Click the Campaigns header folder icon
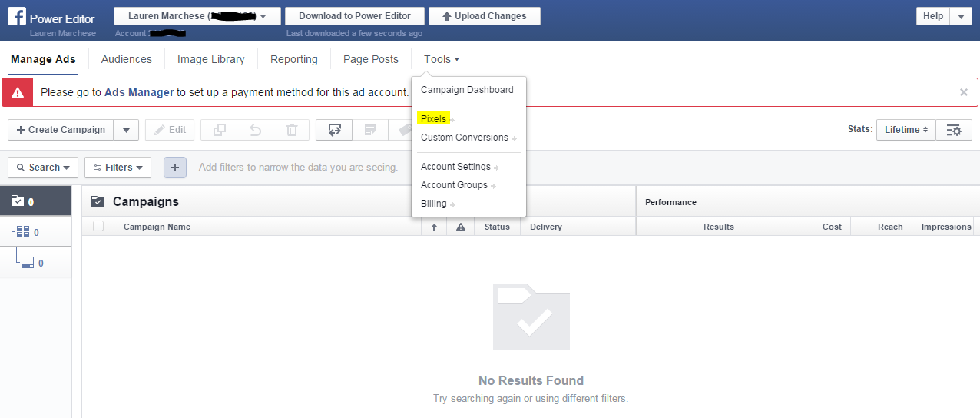 98,201
